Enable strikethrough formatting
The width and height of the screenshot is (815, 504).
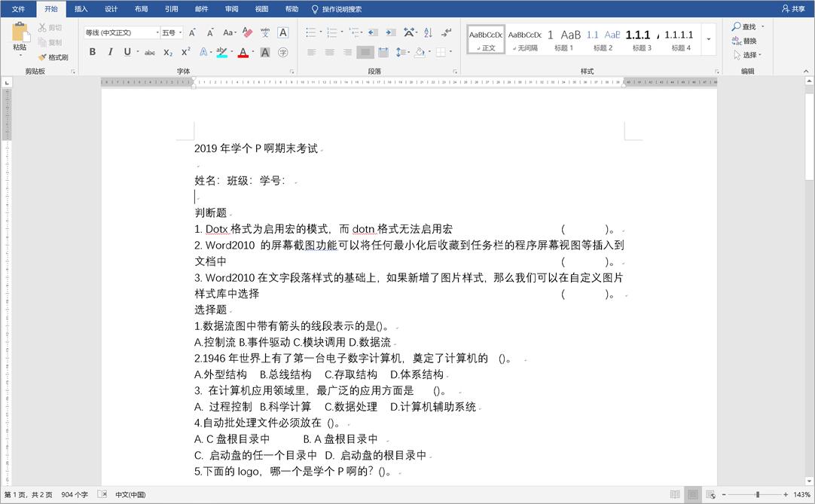point(151,51)
